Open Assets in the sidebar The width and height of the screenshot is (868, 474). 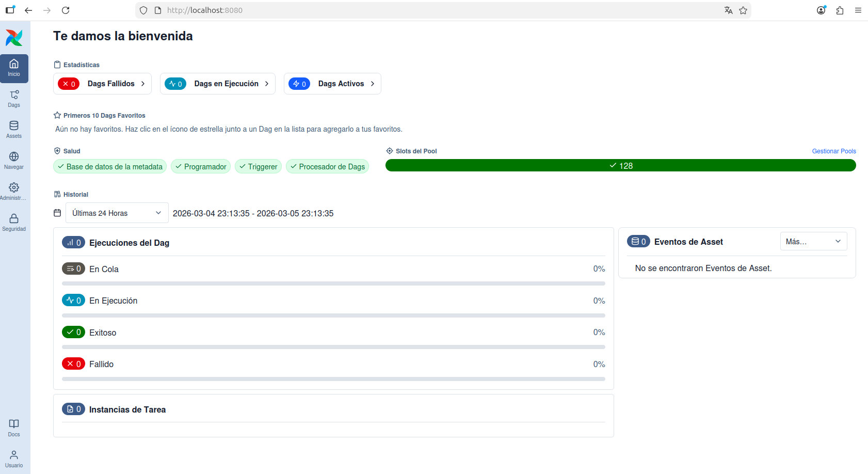14,130
